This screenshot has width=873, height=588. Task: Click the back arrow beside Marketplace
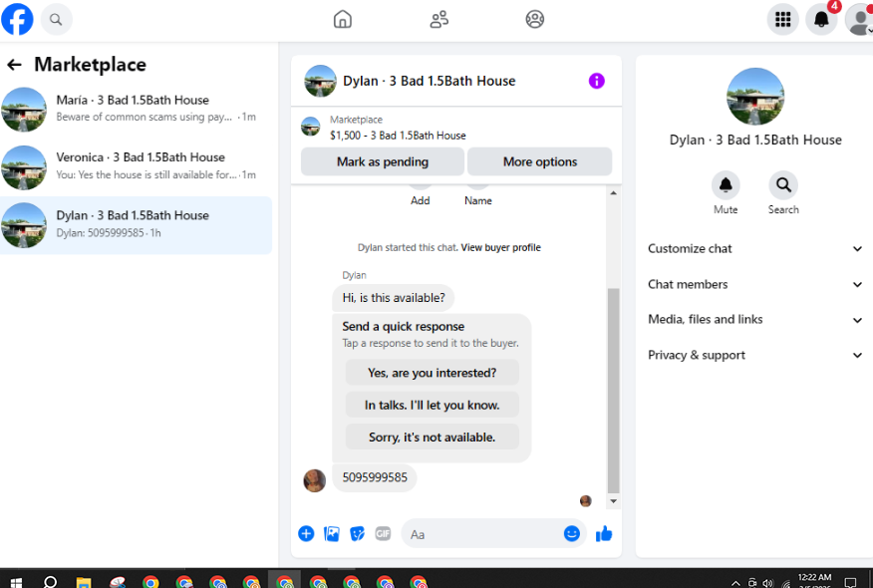(15, 65)
